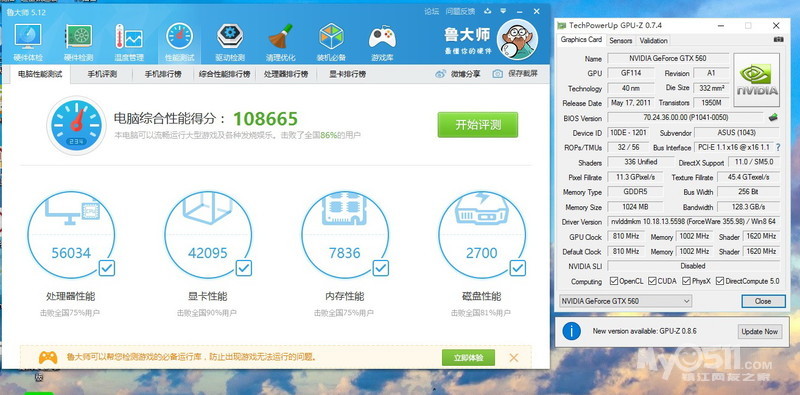Open the 游戏库 gamepad icon

click(382, 37)
